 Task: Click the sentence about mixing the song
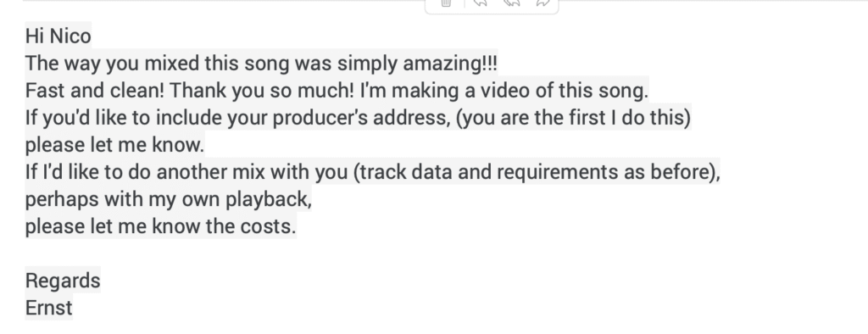point(261,63)
